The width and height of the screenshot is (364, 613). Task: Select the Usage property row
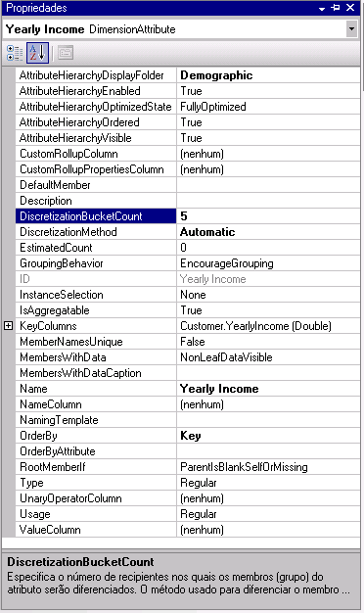tap(188, 514)
